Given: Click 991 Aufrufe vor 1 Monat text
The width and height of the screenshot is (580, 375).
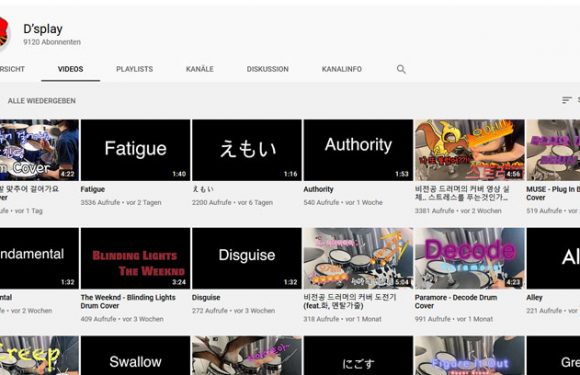Looking at the screenshot, I should point(454,319).
